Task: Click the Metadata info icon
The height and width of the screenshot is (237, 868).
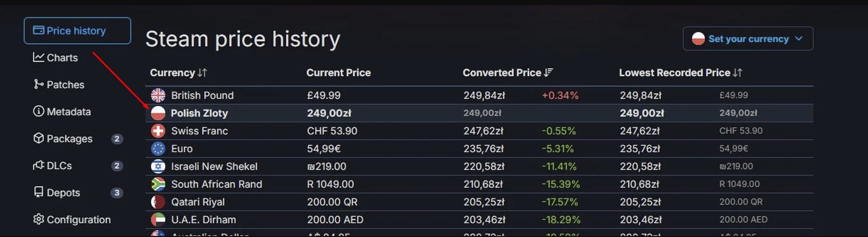Action: pos(38,111)
